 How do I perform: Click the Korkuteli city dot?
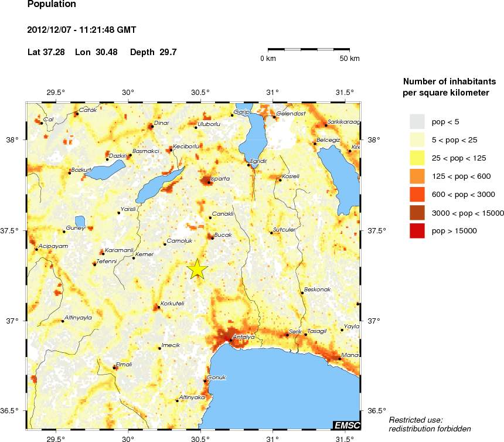pyautogui.click(x=158, y=307)
